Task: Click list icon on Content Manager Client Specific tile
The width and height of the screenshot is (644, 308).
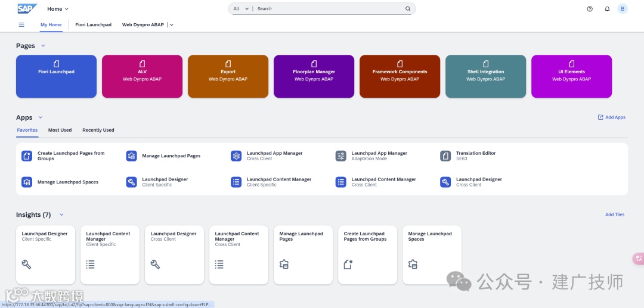Action: [91, 265]
